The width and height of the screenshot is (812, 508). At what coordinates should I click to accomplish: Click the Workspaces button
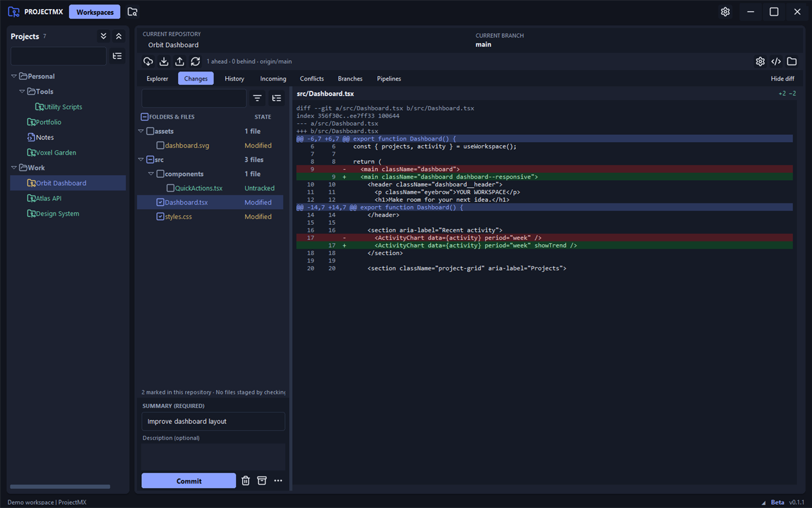[x=95, y=12]
